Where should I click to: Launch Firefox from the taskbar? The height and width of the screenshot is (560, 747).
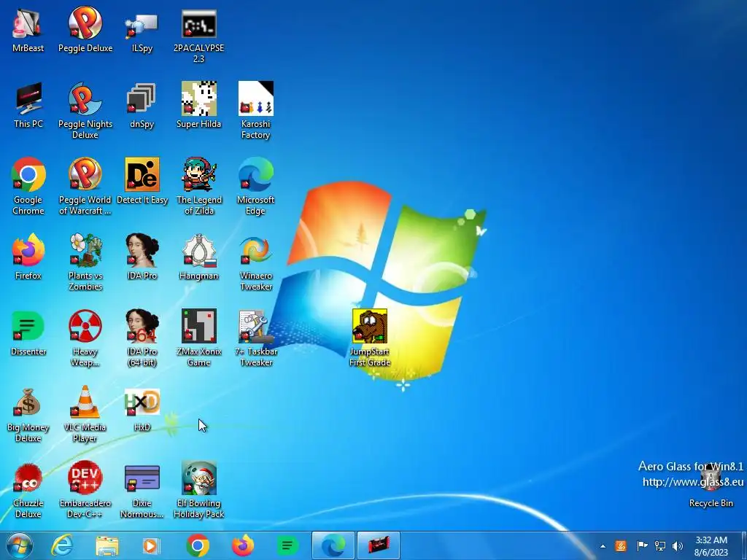[x=243, y=545]
